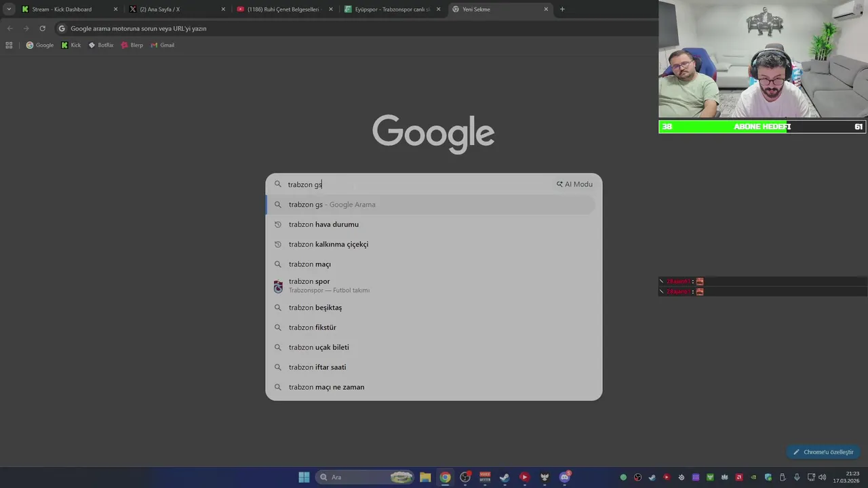Open the tab search dropdown arrow

[9, 9]
